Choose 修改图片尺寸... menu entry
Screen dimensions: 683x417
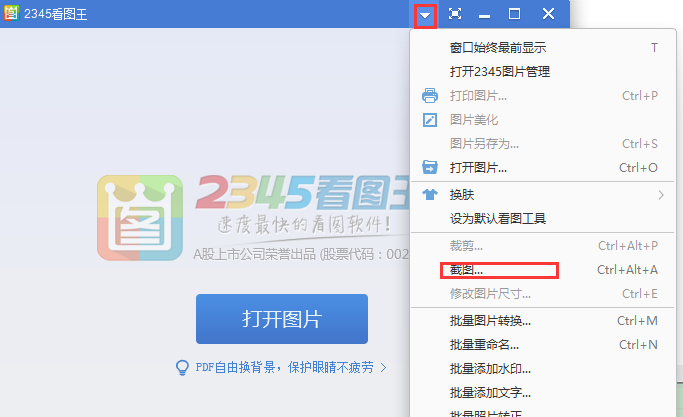542,294
